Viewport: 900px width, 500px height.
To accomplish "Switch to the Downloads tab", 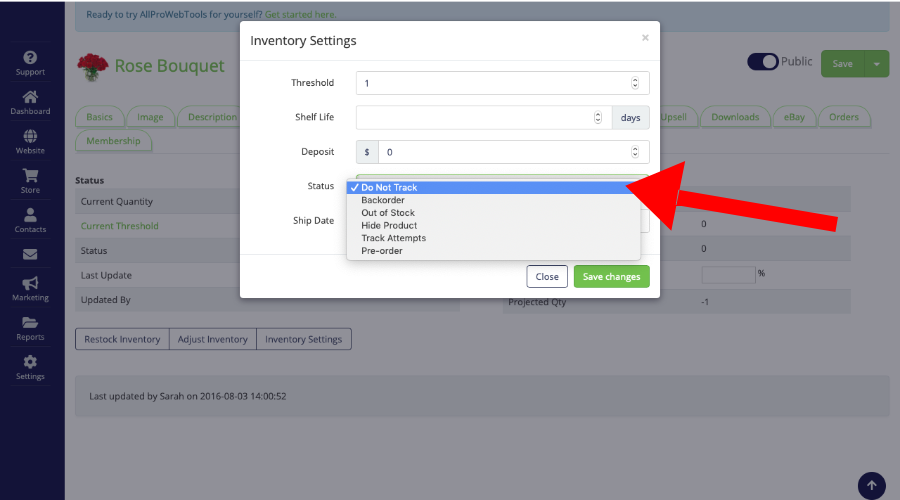I will (x=735, y=117).
